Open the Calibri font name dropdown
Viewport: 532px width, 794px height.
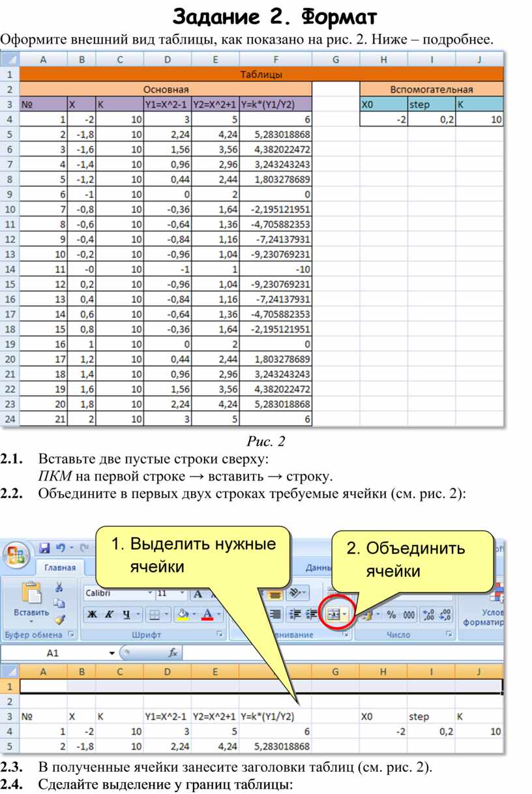pos(149,593)
